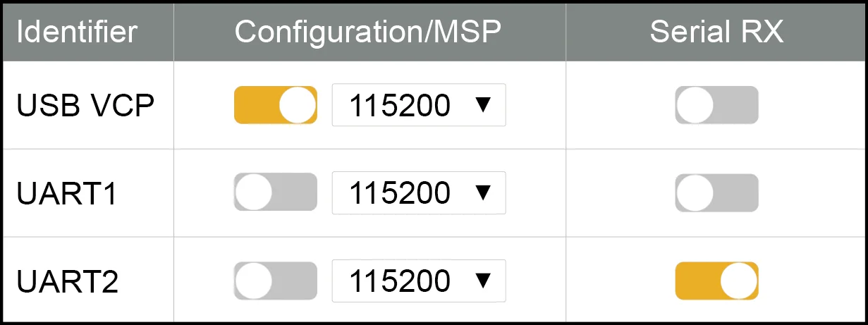Click the UART2 baud rate arrow
The height and width of the screenshot is (325, 868).
point(482,281)
